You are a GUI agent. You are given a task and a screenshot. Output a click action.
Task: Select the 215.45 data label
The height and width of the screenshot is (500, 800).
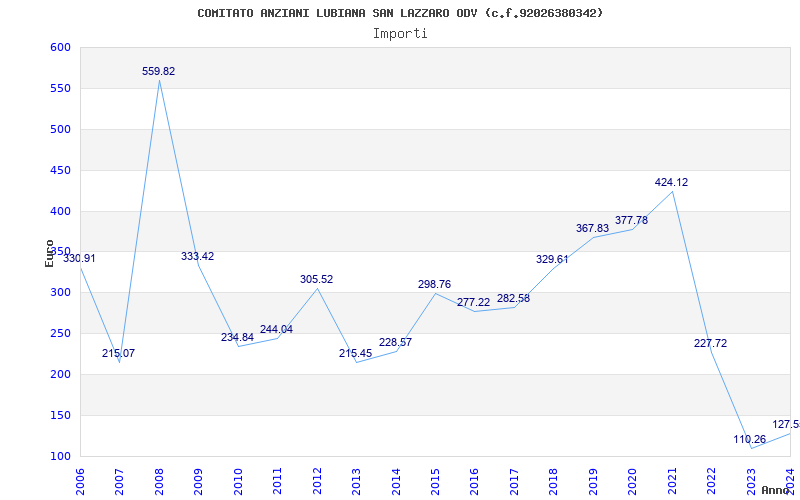356,353
